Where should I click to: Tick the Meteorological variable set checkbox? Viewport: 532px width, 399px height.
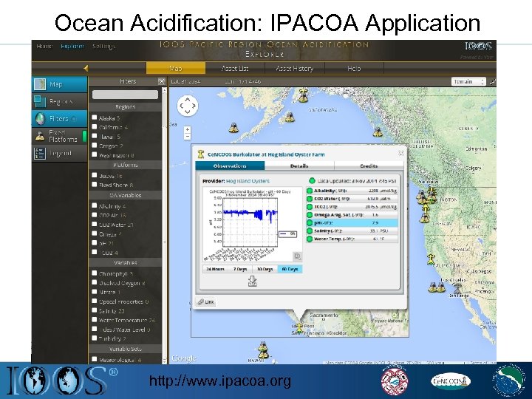point(95,359)
